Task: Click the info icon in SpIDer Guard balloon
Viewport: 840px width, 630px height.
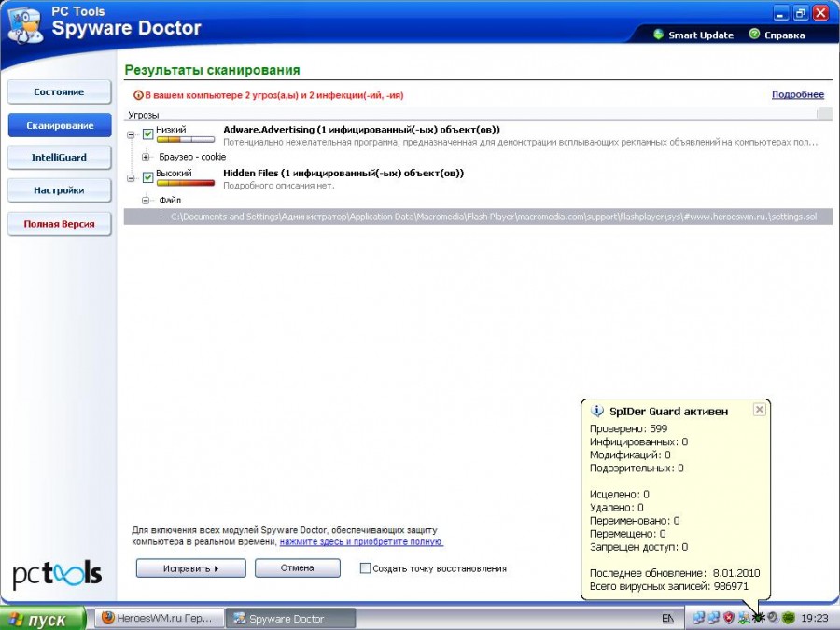Action: pos(596,411)
